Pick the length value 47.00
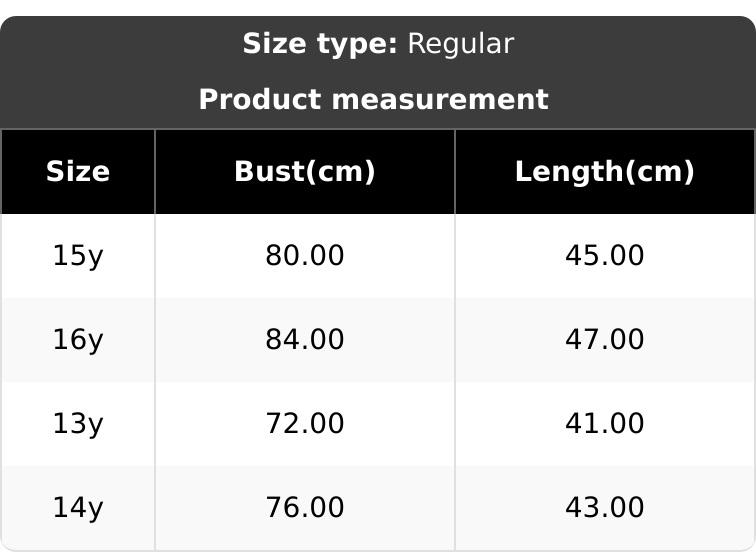The width and height of the screenshot is (756, 552). [x=605, y=340]
